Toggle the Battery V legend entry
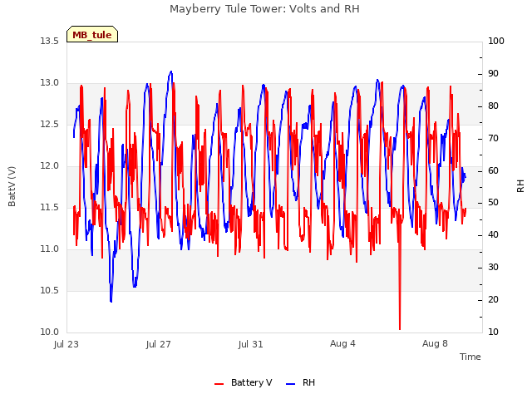The height and width of the screenshot is (399, 532). click(x=244, y=382)
